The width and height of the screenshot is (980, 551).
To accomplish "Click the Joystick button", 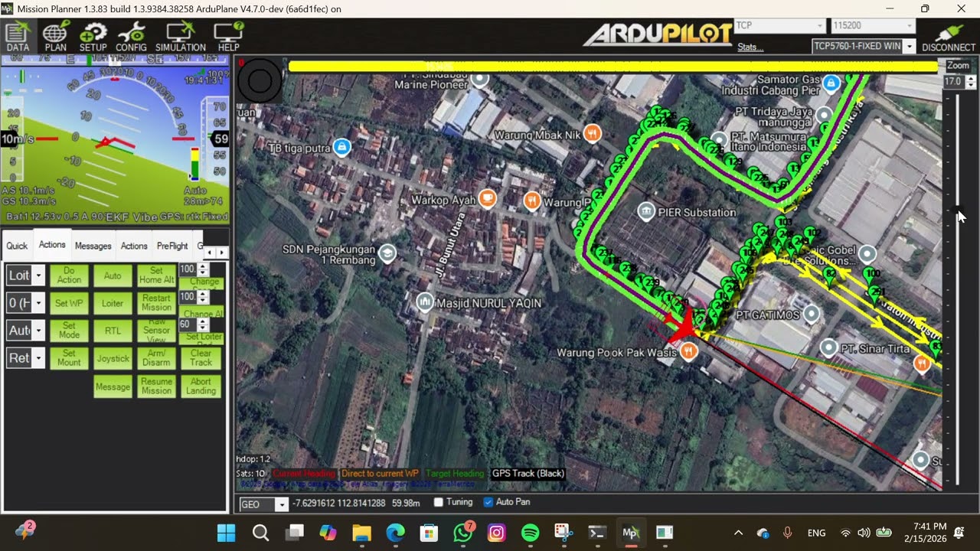I will point(113,358).
